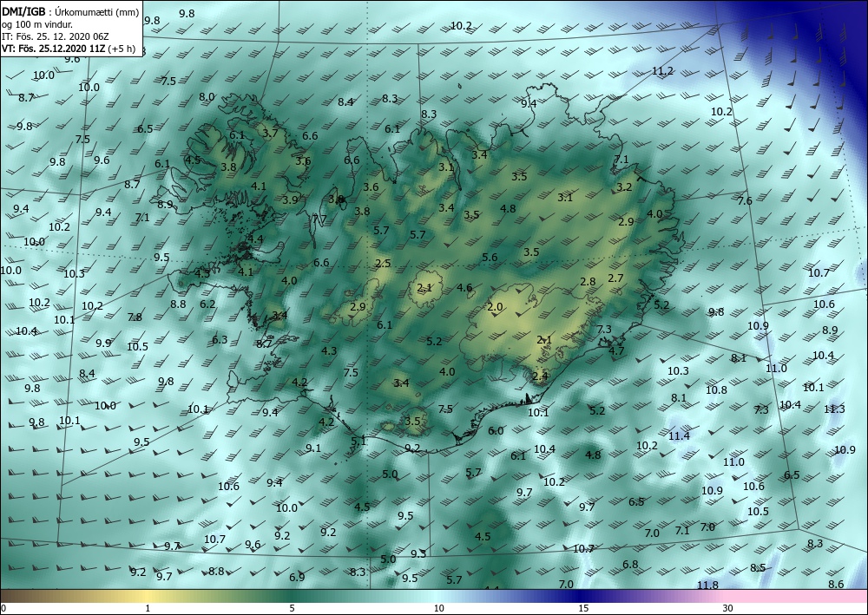Click the 11.4 value on the map
This screenshot has width=868, height=615.
click(679, 435)
